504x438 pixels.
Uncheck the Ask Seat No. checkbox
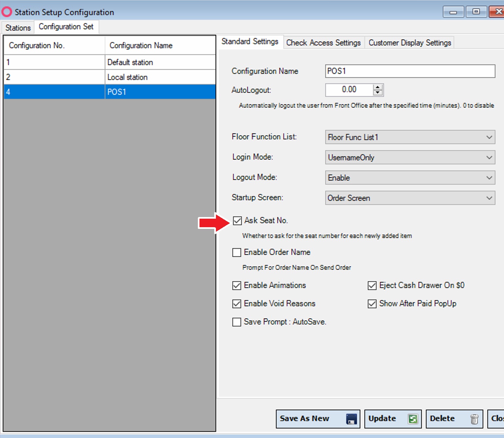(x=237, y=221)
